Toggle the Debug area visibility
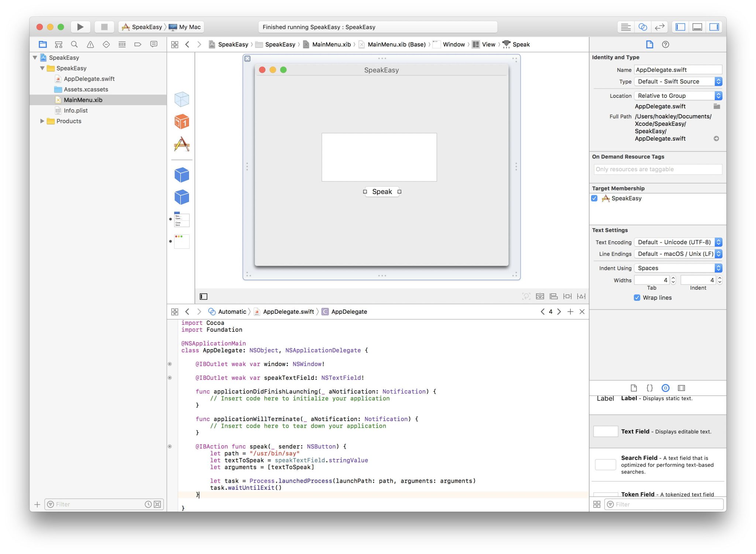 pyautogui.click(x=697, y=27)
